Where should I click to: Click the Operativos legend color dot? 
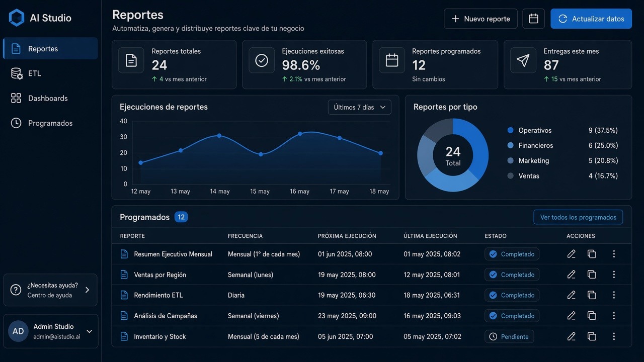click(x=511, y=130)
